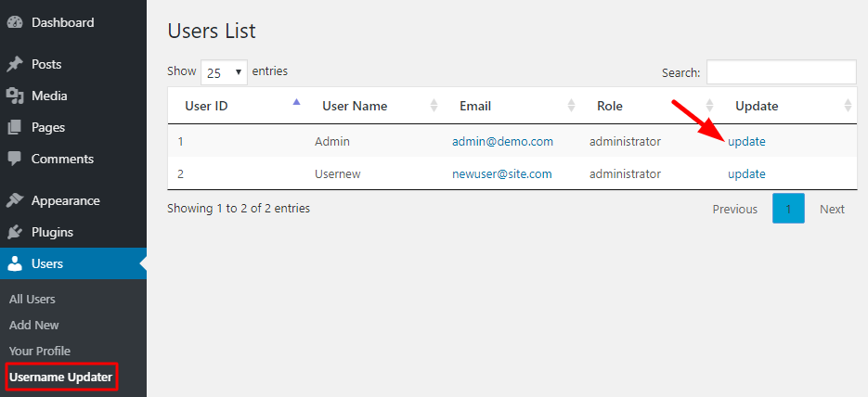Click the Media library icon
The image size is (868, 397).
click(x=15, y=96)
